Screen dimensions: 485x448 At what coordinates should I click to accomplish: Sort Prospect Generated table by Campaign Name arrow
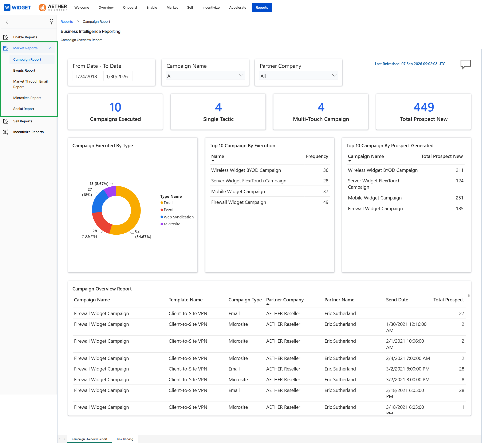[x=350, y=160]
